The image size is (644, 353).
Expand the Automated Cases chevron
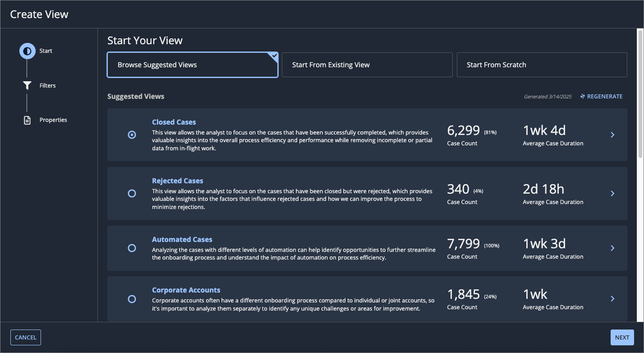point(612,248)
